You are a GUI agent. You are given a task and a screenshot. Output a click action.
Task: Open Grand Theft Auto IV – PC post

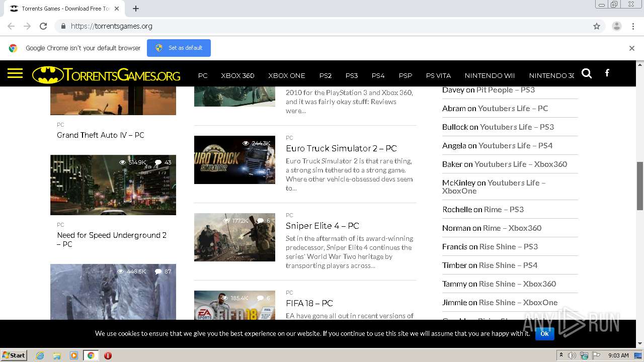(101, 135)
